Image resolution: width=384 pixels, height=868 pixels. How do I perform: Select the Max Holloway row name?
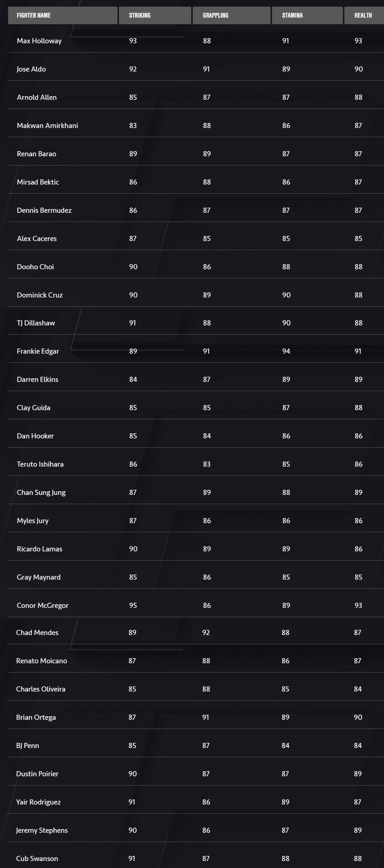[x=39, y=41]
